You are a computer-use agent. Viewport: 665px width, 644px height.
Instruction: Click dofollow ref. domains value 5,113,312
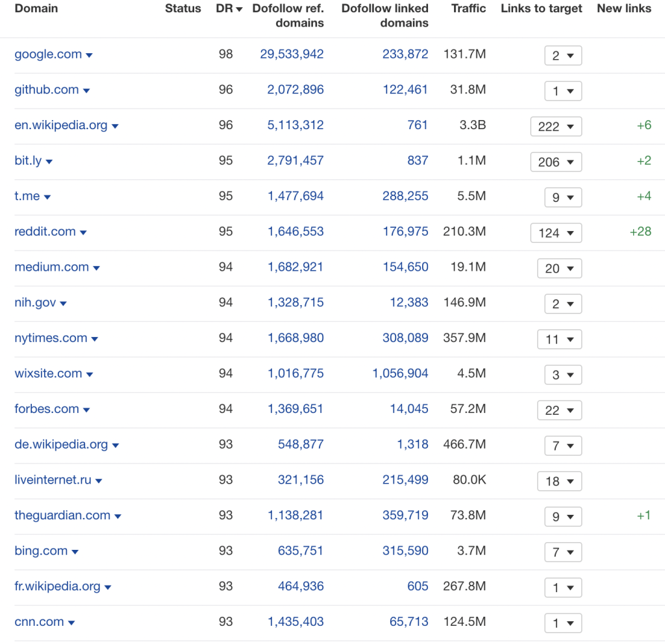tap(295, 125)
